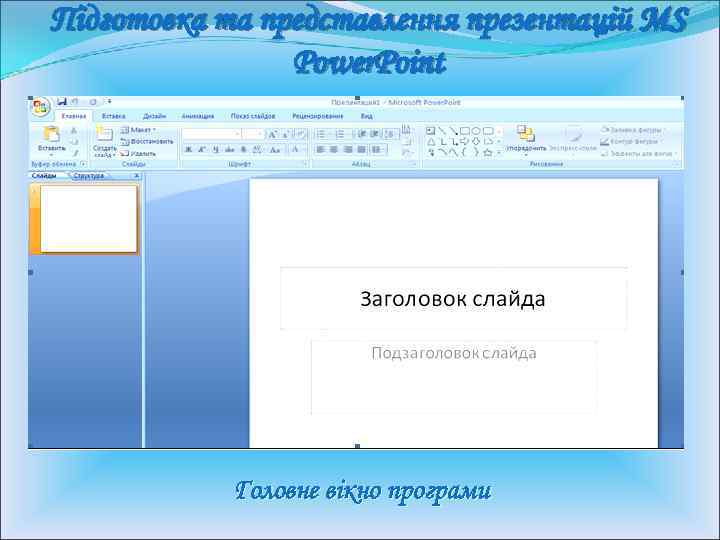Click the Восстановить reset button
This screenshot has height=540, width=720.
click(x=147, y=141)
